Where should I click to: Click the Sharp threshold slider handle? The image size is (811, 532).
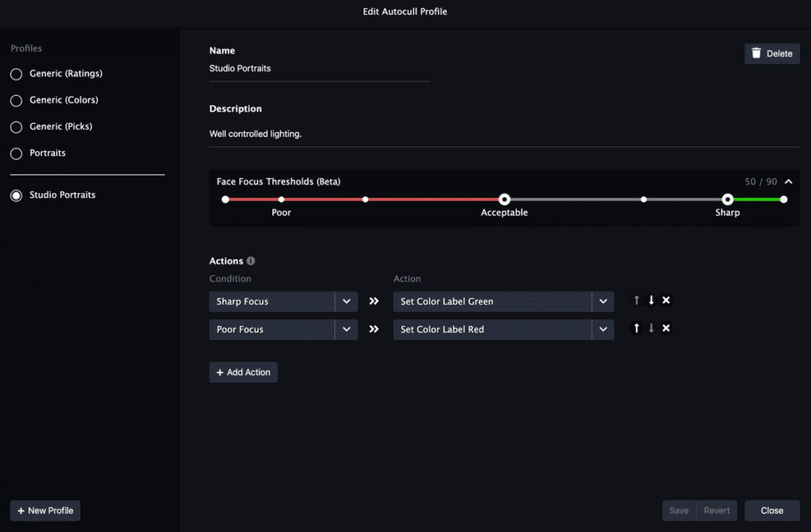pyautogui.click(x=727, y=199)
